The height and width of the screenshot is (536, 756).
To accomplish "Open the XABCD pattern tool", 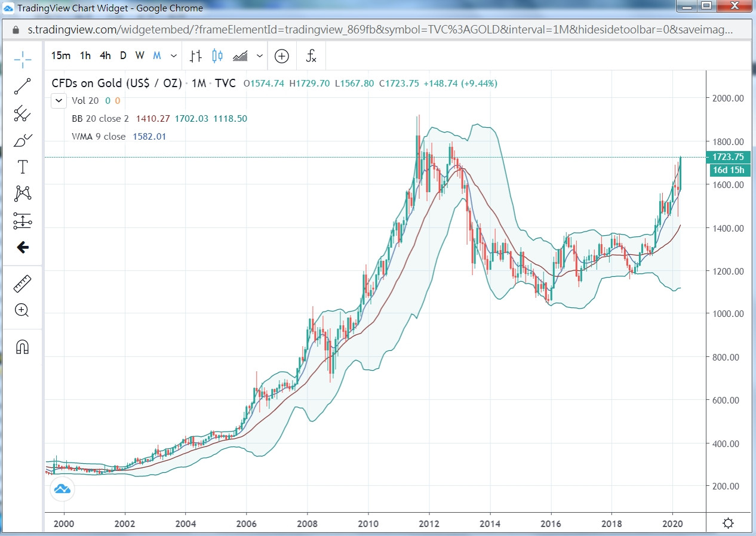I will click(23, 193).
